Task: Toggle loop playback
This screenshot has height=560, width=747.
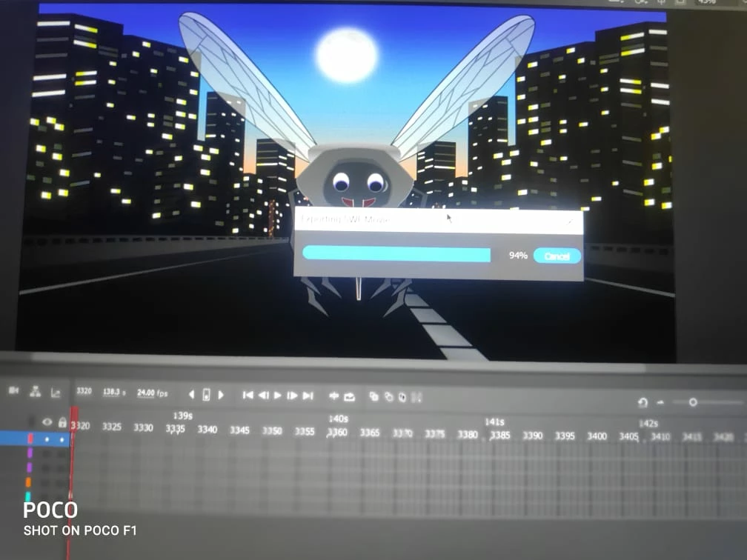Action: click(x=350, y=396)
